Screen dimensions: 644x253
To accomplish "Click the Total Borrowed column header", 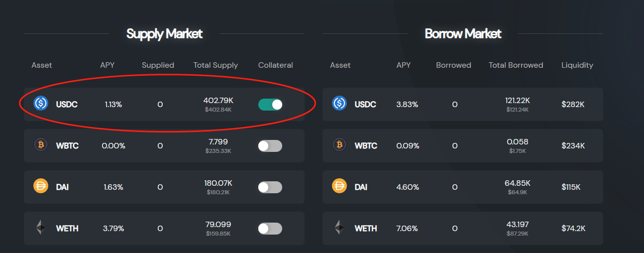I will 516,65.
